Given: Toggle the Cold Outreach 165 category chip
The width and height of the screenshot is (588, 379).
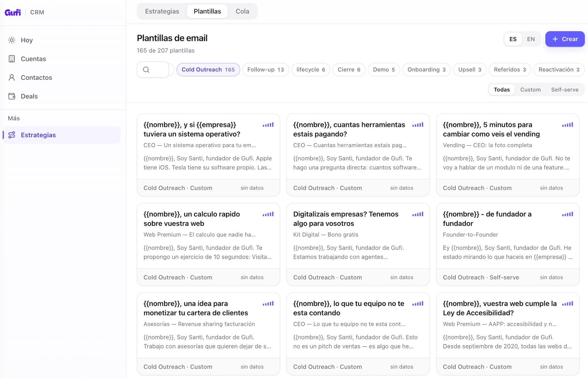Looking at the screenshot, I should pos(208,70).
